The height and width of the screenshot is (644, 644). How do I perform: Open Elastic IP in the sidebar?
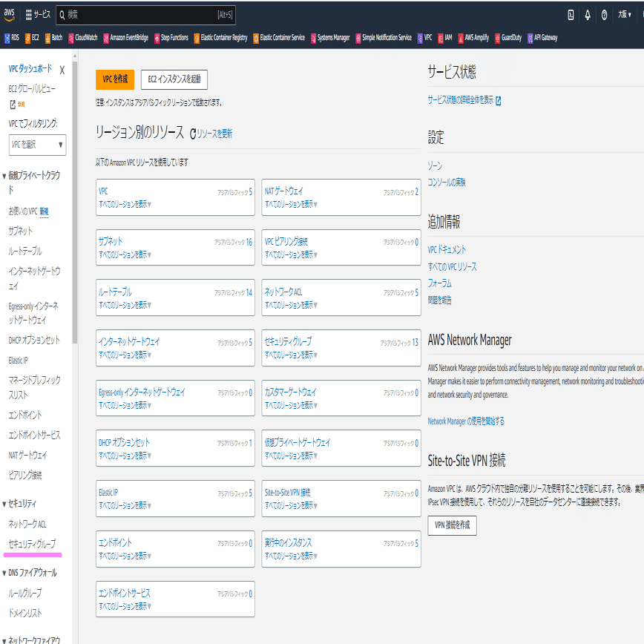[x=18, y=361]
